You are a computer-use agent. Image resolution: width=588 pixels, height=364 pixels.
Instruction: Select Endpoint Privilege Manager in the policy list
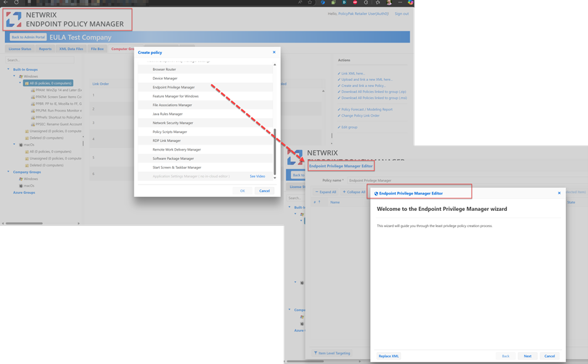[x=173, y=87]
